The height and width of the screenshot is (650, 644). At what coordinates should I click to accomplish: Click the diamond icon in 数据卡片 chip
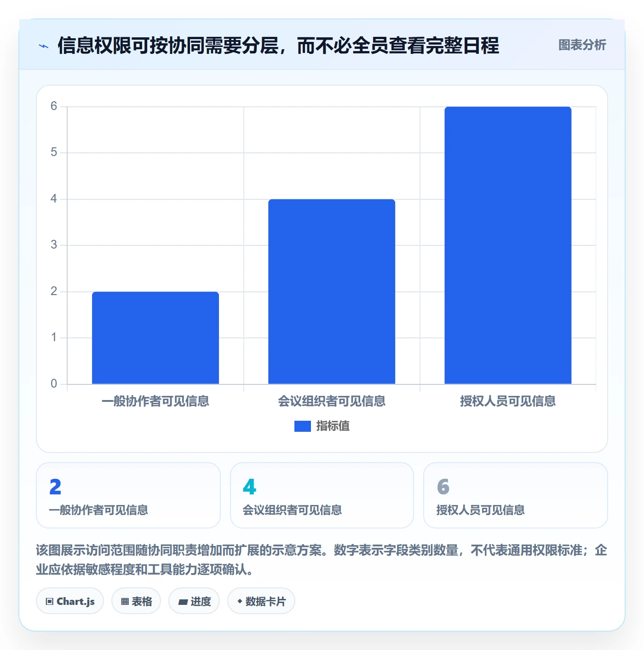tap(240, 601)
